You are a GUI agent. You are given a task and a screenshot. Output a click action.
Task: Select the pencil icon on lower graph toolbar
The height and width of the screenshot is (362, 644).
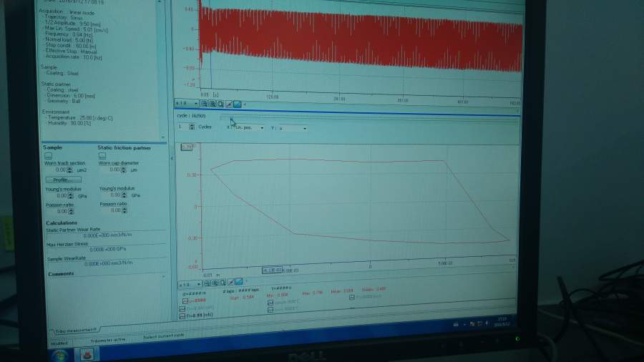pos(231,282)
